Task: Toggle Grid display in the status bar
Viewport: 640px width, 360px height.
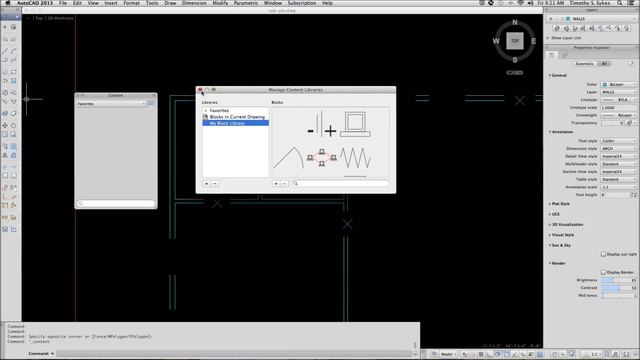Action: click(481, 354)
